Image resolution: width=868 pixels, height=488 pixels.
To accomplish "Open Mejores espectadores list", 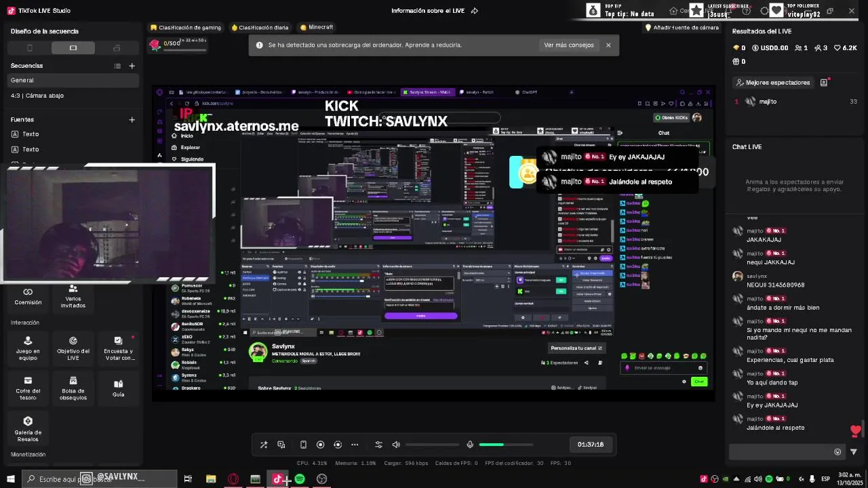I will 773,83.
